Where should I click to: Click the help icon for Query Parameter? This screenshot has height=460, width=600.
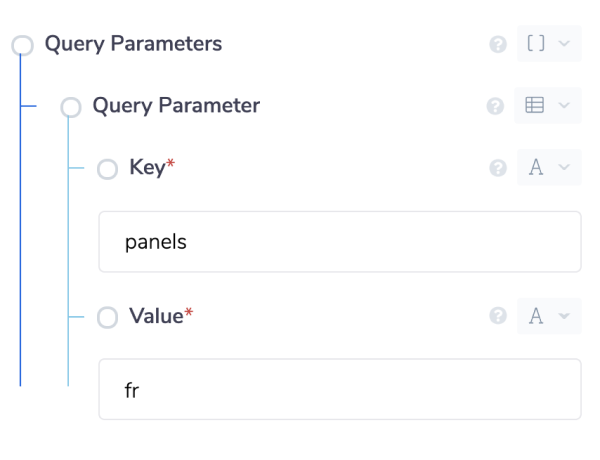click(495, 107)
